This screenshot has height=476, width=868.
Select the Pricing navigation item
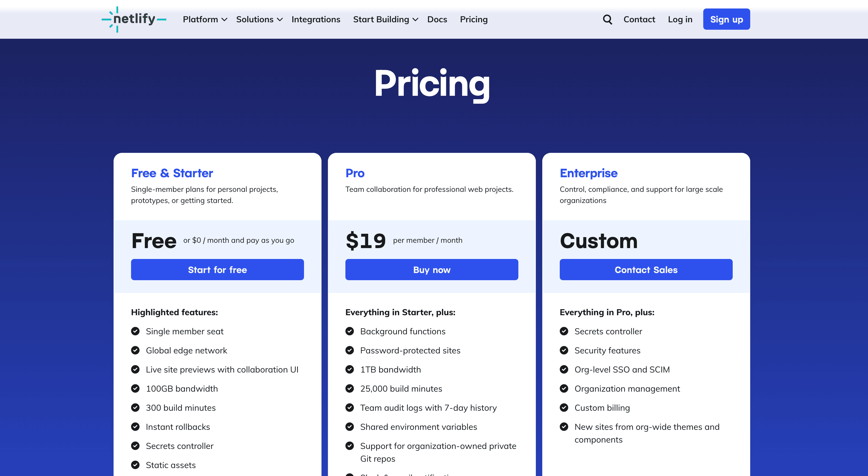point(474,19)
